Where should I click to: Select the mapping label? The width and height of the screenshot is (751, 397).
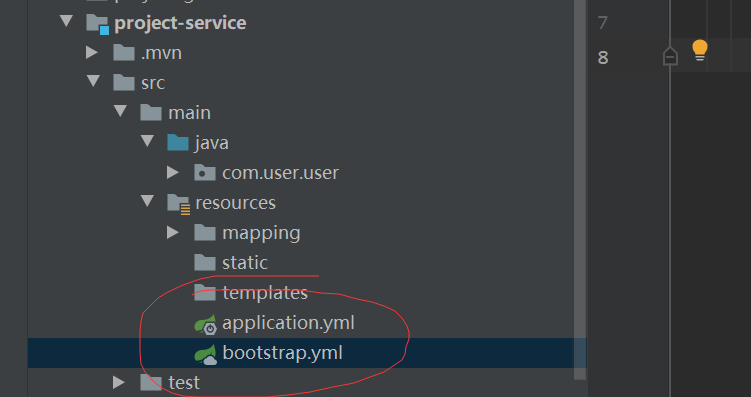[x=261, y=234]
